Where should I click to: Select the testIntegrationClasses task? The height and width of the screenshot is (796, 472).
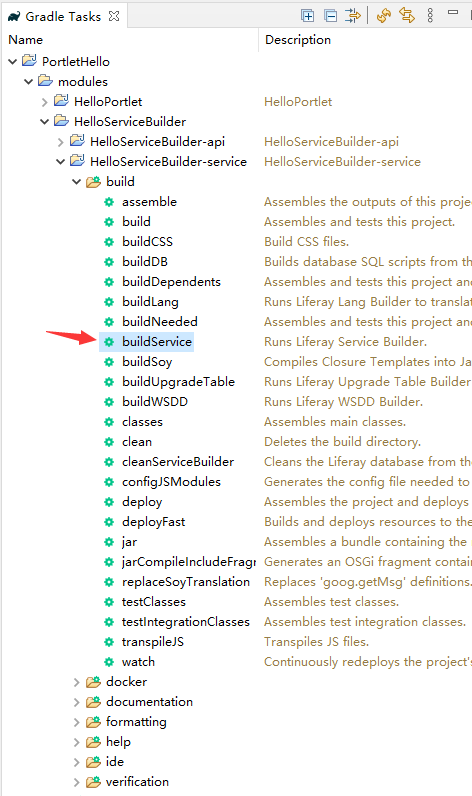(186, 622)
